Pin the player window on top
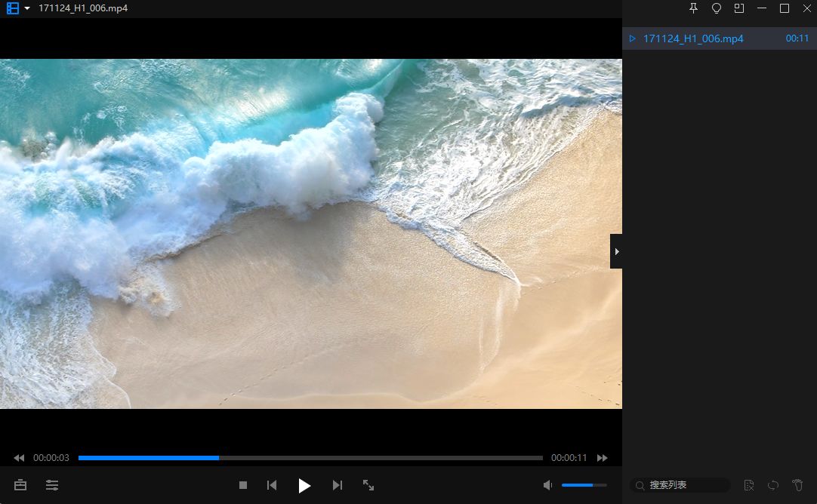This screenshot has height=504, width=817. [694, 8]
